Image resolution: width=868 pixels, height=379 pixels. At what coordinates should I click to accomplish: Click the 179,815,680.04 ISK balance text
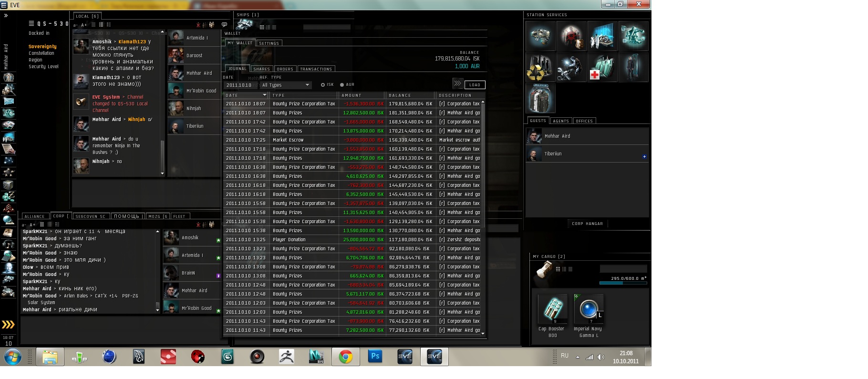pyautogui.click(x=457, y=59)
